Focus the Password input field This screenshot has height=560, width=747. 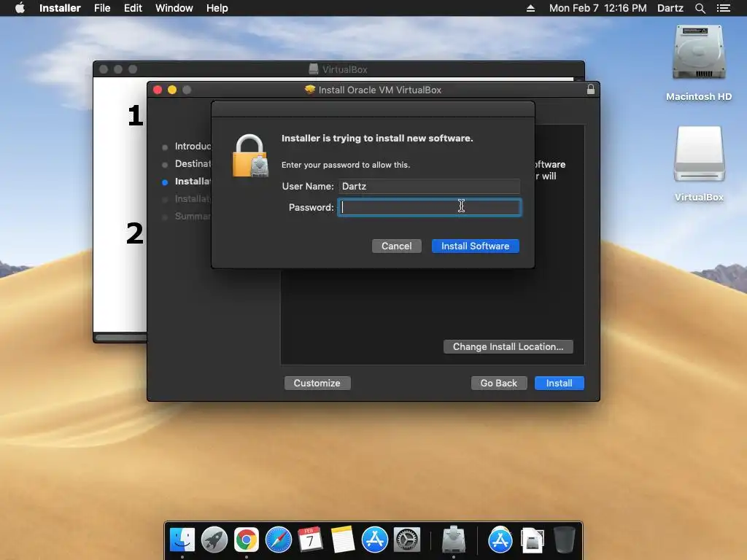[429, 207]
